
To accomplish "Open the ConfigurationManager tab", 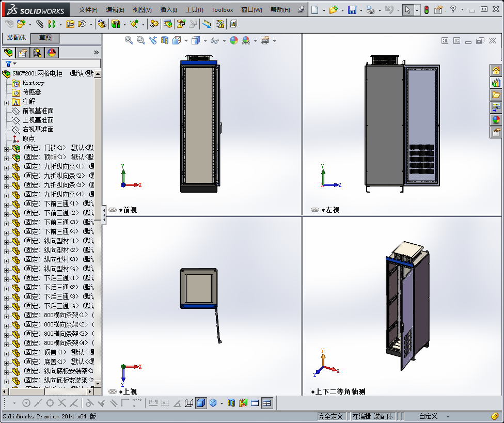I will click(x=37, y=52).
